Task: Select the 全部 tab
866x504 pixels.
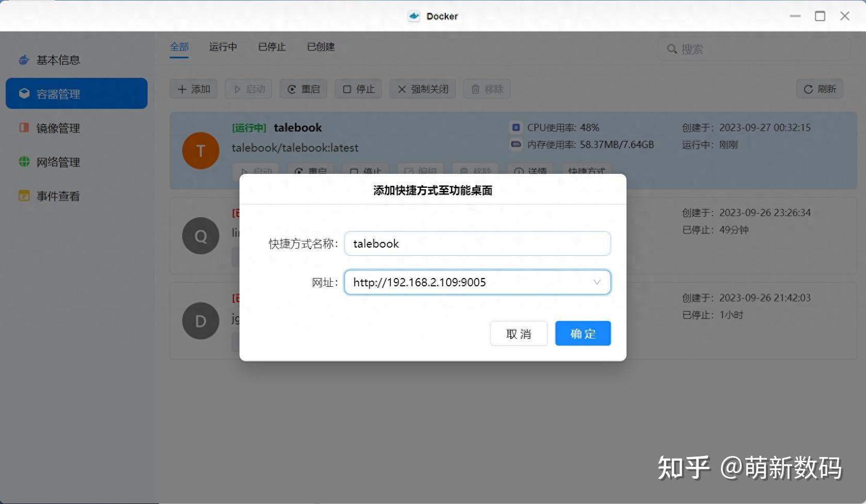Action: pyautogui.click(x=179, y=47)
